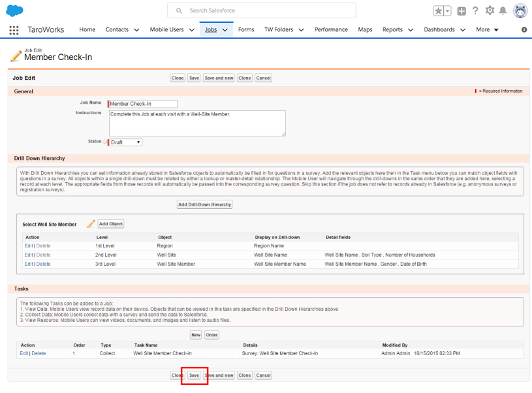Open the Setup gear icon
The width and height of the screenshot is (532, 393).
click(x=490, y=11)
